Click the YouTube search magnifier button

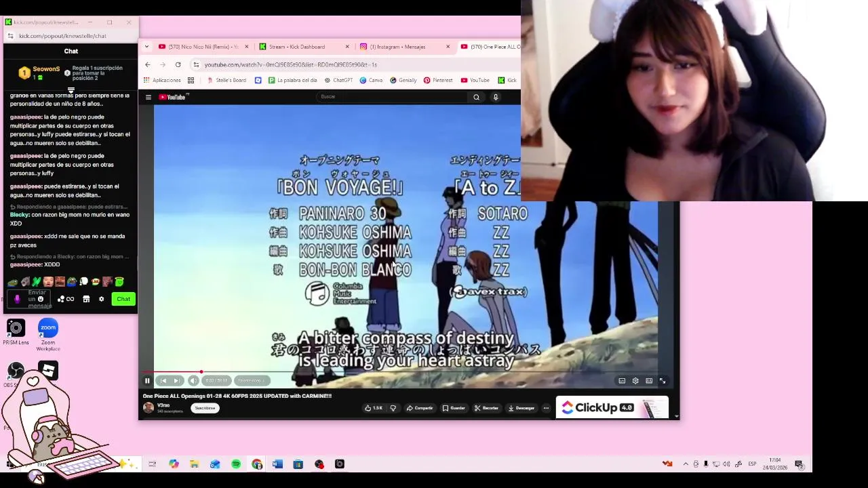(x=476, y=97)
